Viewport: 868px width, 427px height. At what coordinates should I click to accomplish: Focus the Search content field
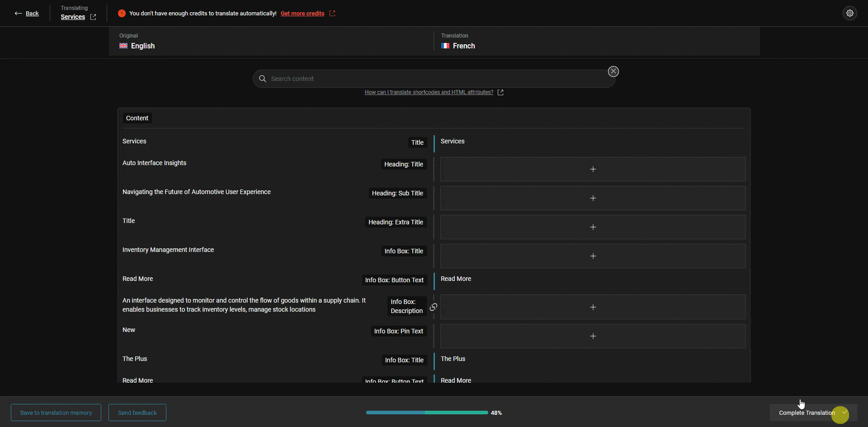(x=434, y=79)
